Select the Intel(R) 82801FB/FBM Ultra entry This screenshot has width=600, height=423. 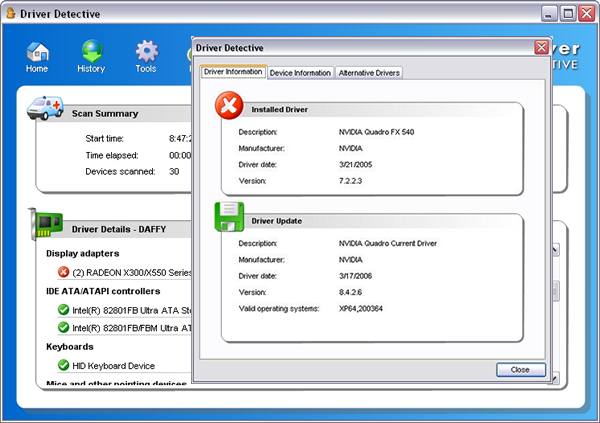(x=132, y=328)
